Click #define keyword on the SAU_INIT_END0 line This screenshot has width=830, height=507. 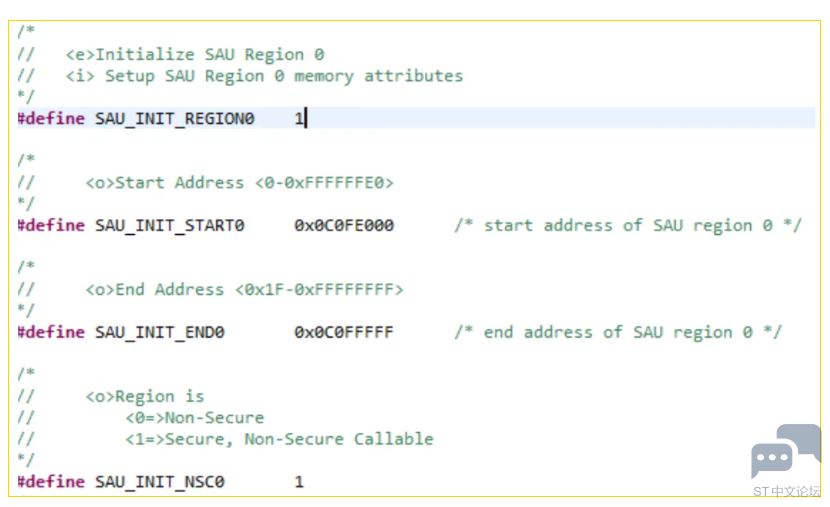51,332
